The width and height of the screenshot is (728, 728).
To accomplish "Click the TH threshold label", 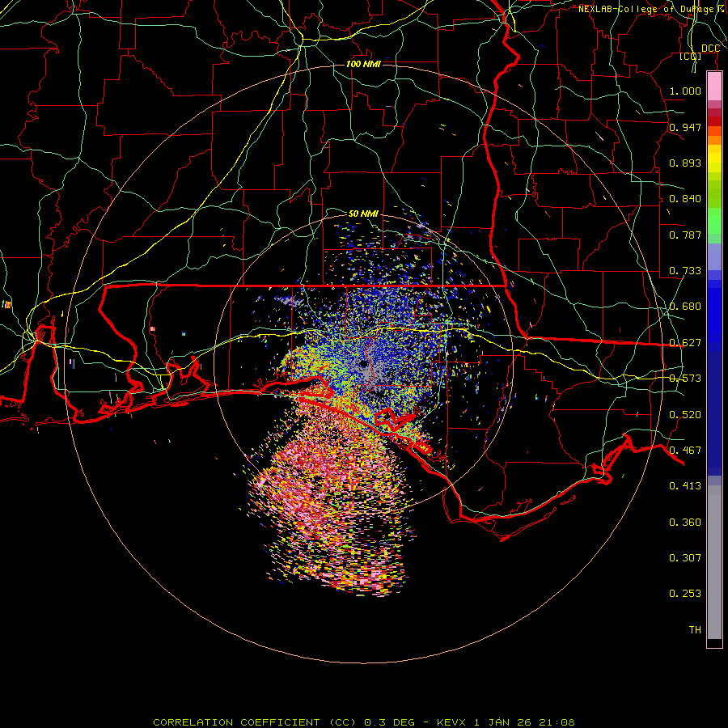I will [x=695, y=630].
